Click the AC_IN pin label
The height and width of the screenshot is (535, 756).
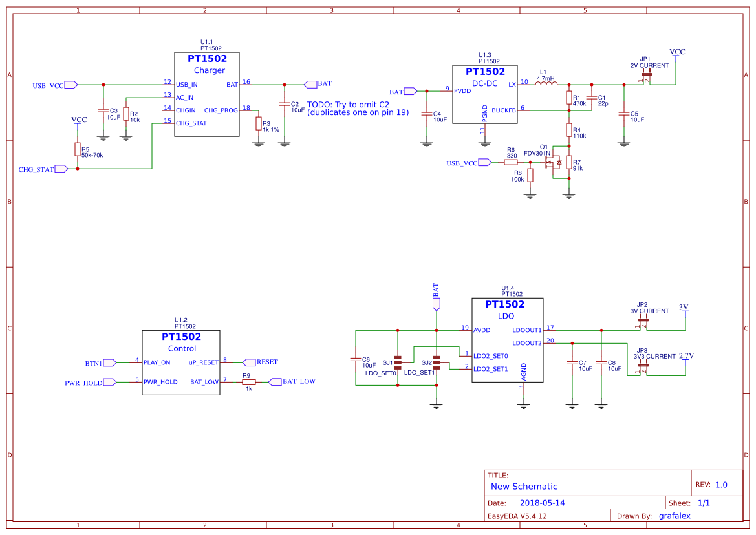185,98
